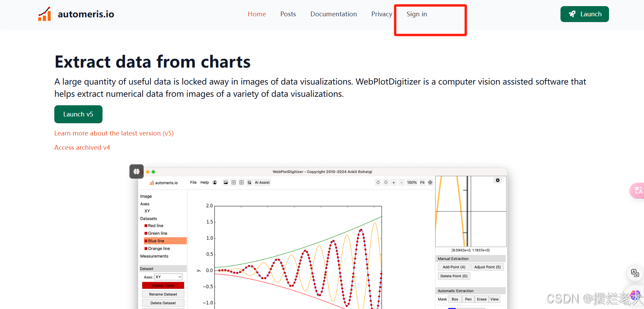
Task: Select Datasets in the tree panel
Action: pyautogui.click(x=149, y=219)
